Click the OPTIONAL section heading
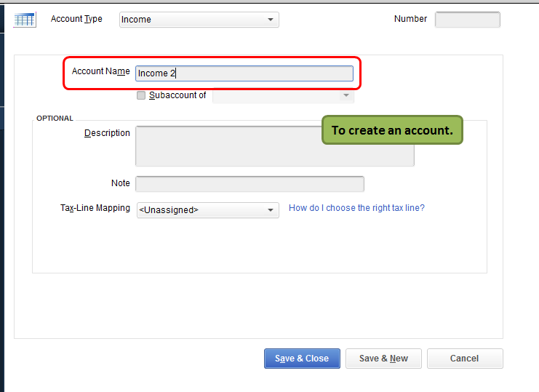 (x=55, y=119)
